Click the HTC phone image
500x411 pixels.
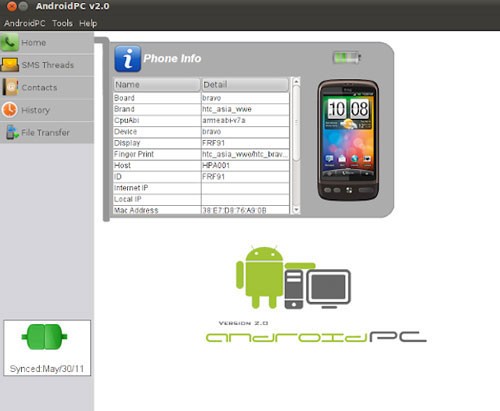pyautogui.click(x=348, y=140)
